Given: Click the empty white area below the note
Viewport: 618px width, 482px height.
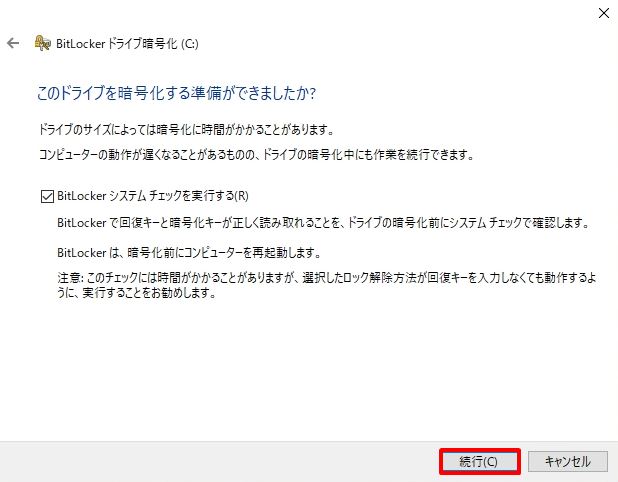Looking at the screenshot, I should click(x=309, y=370).
